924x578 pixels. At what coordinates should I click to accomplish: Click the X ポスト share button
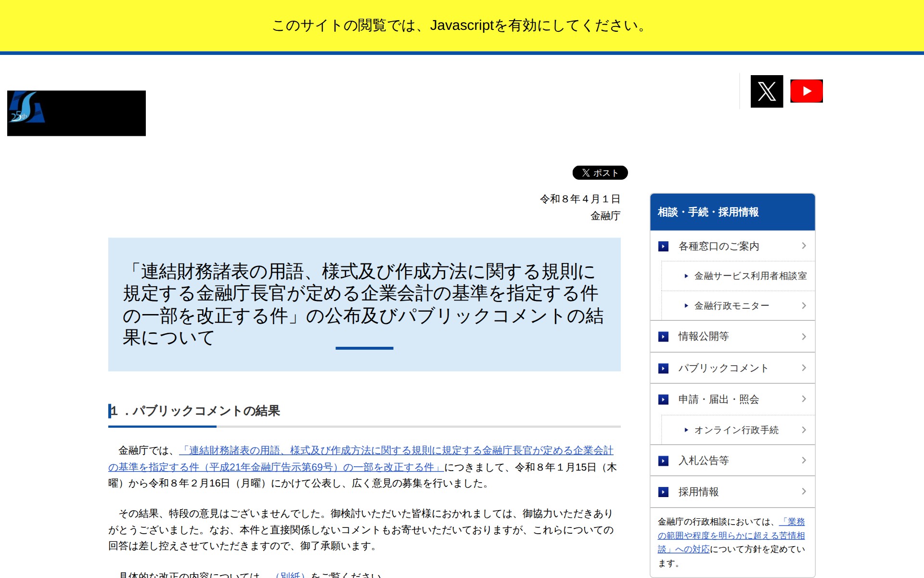600,172
